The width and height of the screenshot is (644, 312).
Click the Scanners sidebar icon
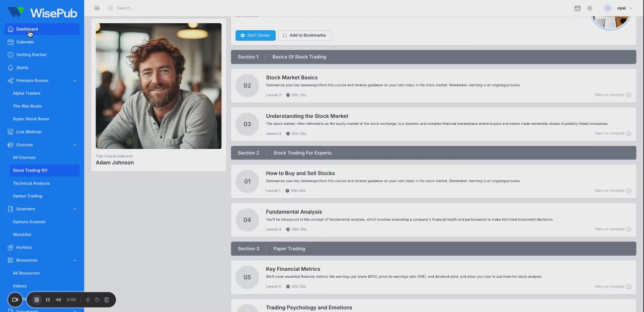(11, 209)
